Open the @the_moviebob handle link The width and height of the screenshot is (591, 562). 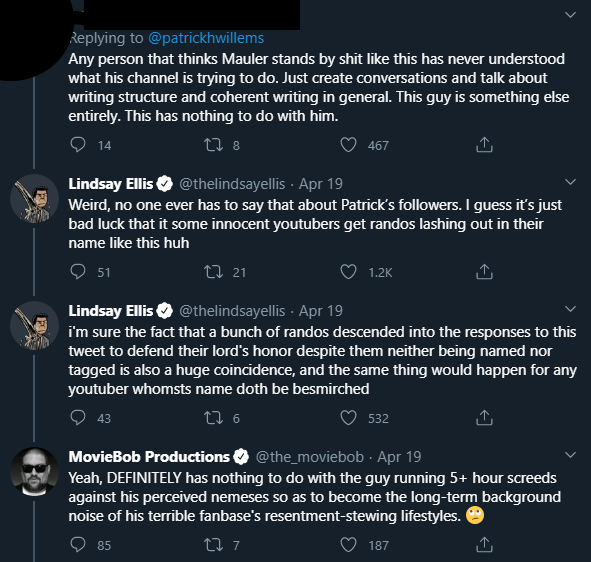[x=309, y=457]
